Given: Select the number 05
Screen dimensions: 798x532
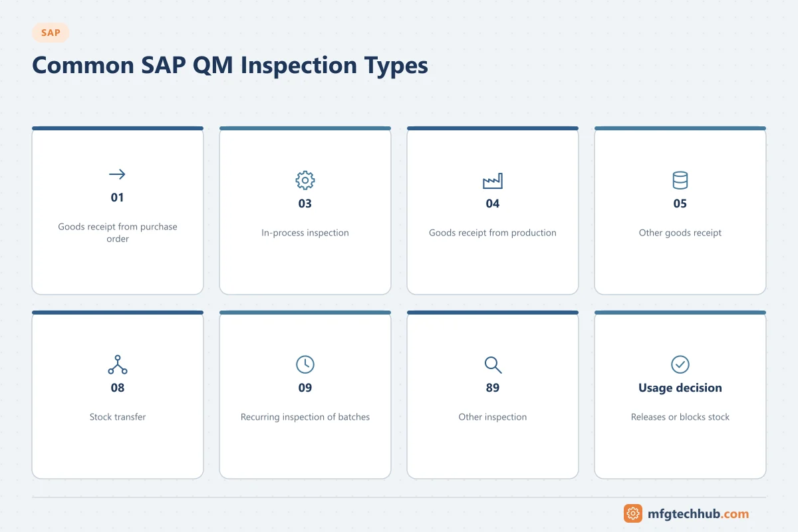Looking at the screenshot, I should tap(680, 203).
